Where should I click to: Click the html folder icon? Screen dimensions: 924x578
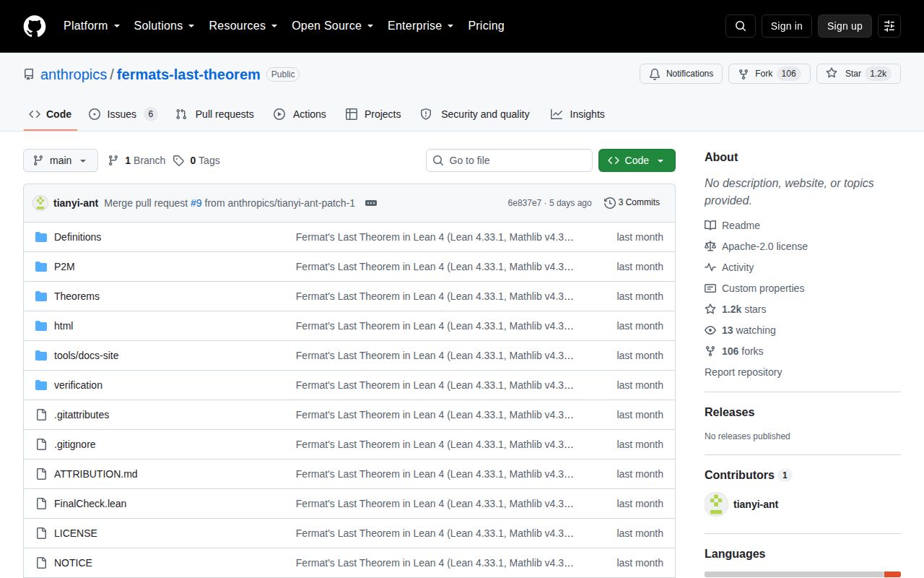click(41, 326)
